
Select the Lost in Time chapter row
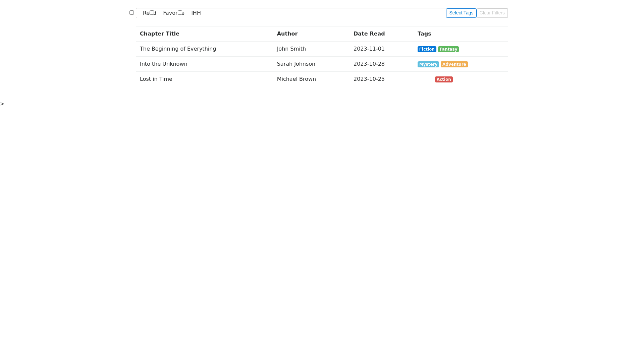click(x=156, y=79)
